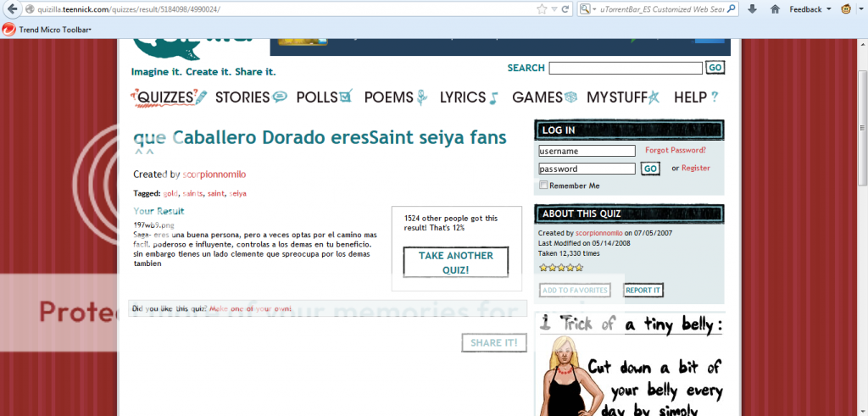Click the seiya tag link
The width and height of the screenshot is (868, 416).
coord(238,194)
